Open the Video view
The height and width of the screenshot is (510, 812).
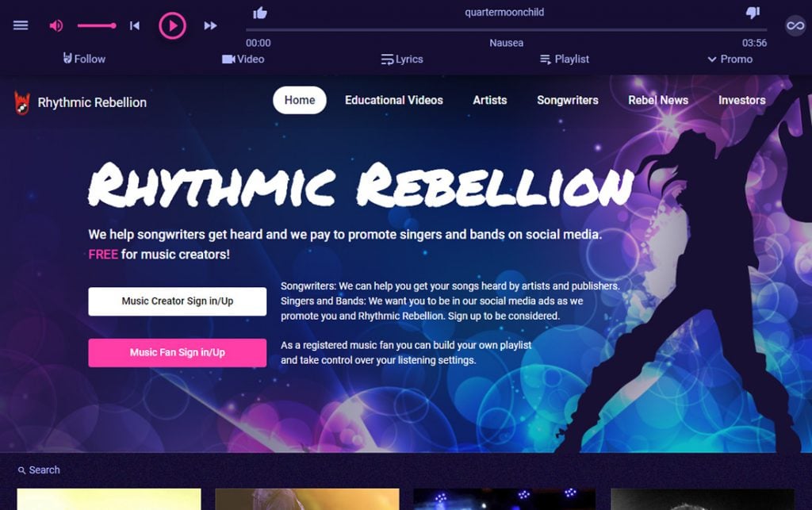pyautogui.click(x=243, y=59)
